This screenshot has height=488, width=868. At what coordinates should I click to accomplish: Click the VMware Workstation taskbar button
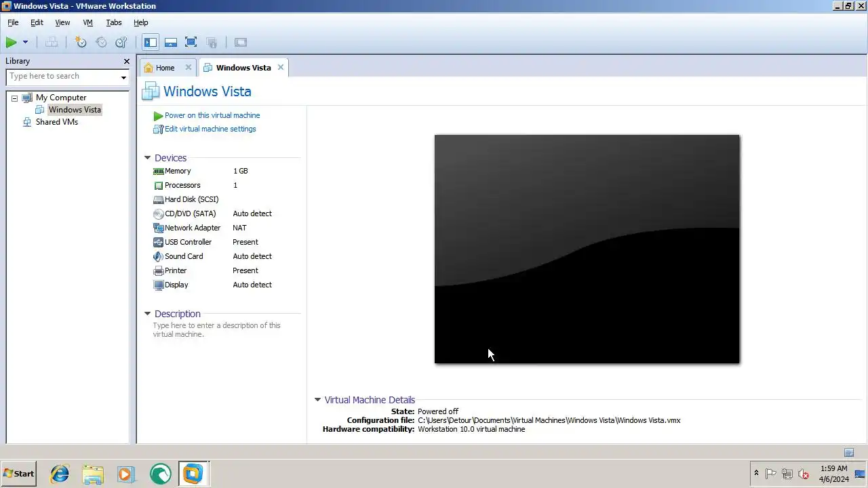coord(193,474)
